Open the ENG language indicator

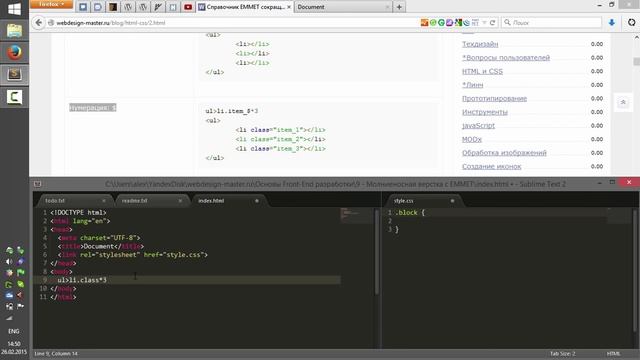point(13,331)
